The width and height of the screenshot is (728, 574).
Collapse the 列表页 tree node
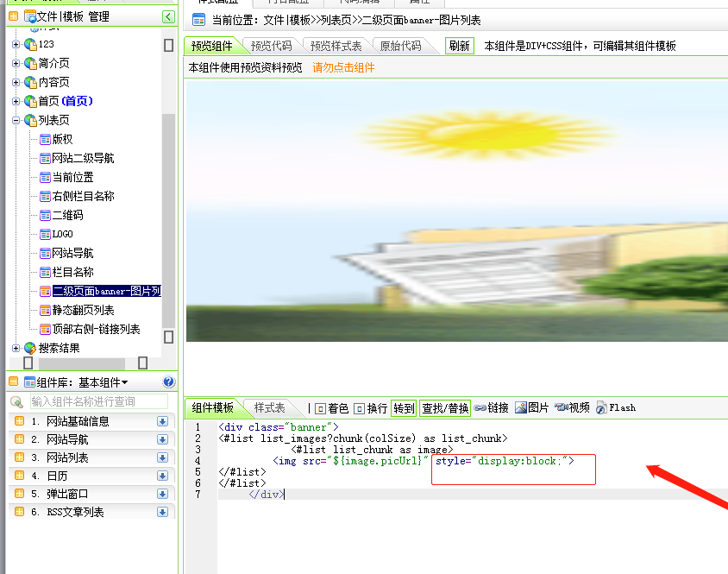pyautogui.click(x=16, y=121)
